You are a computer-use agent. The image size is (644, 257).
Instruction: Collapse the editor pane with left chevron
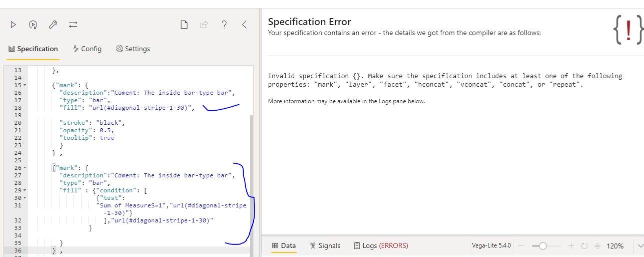click(x=244, y=25)
